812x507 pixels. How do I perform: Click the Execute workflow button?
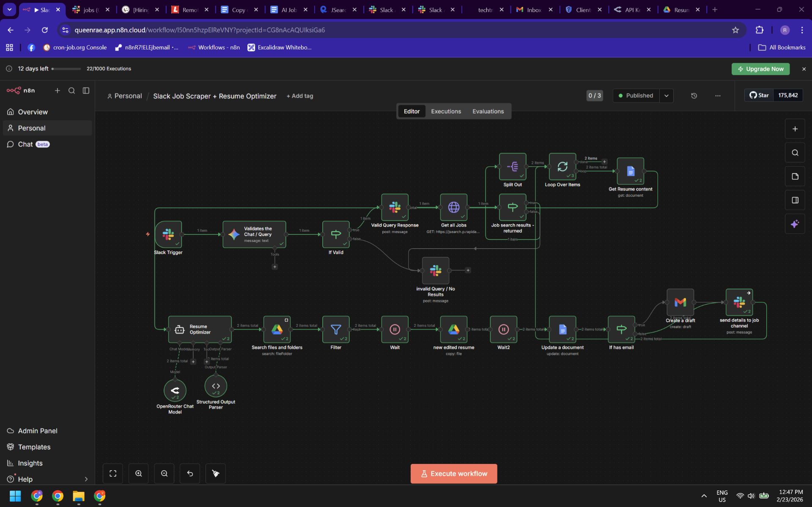click(x=454, y=474)
